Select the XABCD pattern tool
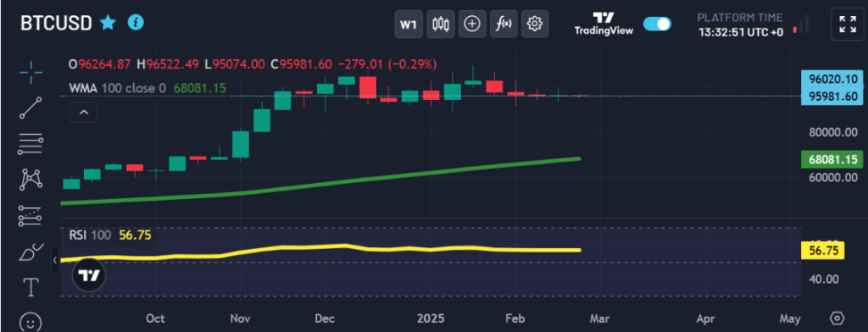This screenshot has width=868, height=332. point(31,180)
